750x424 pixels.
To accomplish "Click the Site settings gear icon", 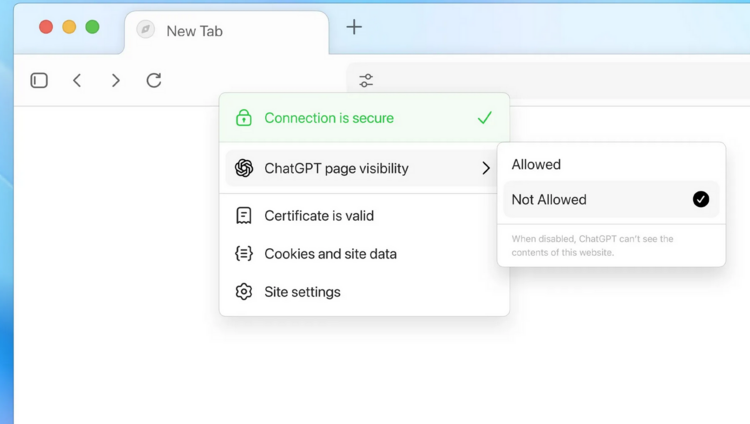I will 244,292.
